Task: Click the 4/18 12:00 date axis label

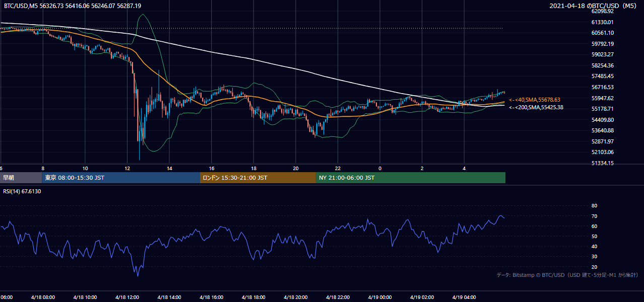Action: [127, 297]
